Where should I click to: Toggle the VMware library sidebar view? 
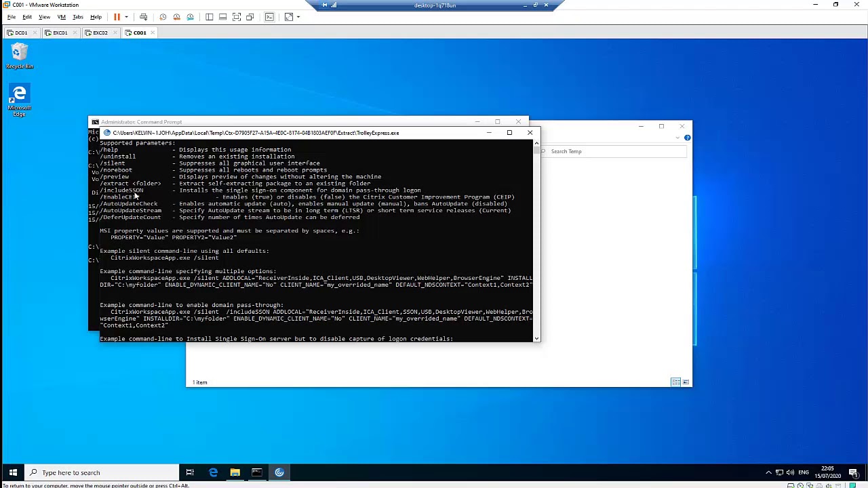[210, 17]
